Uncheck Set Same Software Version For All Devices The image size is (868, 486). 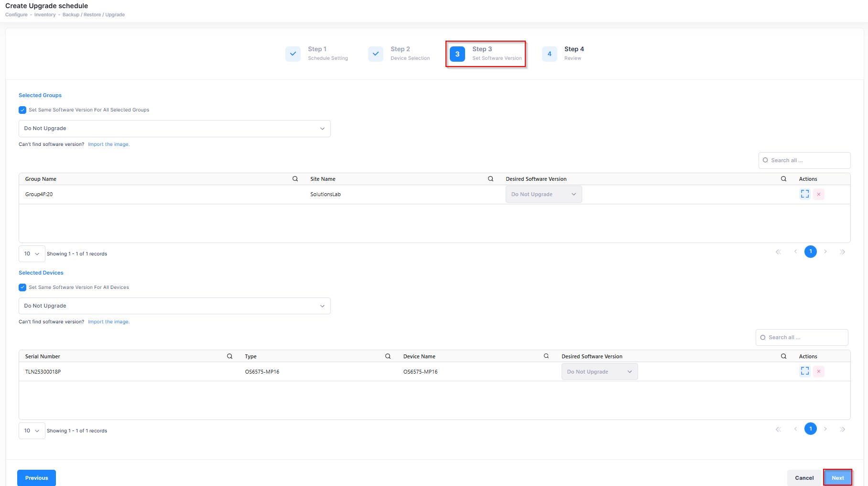(x=22, y=287)
